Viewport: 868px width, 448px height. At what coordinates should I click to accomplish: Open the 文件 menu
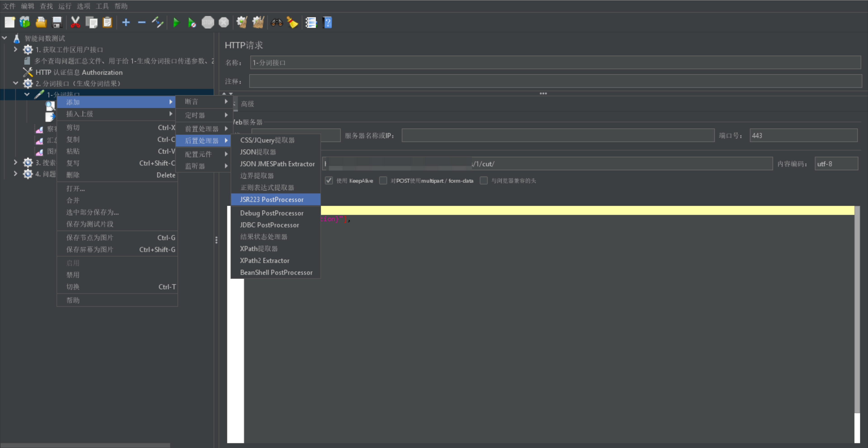coord(9,6)
